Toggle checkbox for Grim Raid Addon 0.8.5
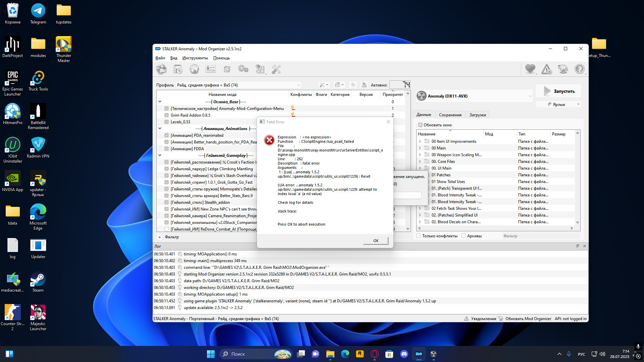 tap(167, 115)
